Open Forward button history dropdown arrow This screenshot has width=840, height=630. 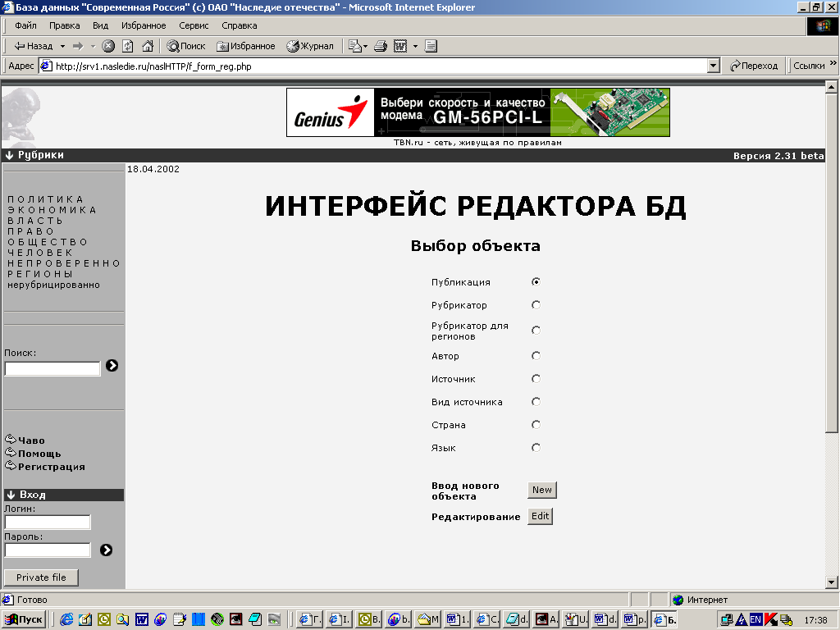[x=94, y=47]
